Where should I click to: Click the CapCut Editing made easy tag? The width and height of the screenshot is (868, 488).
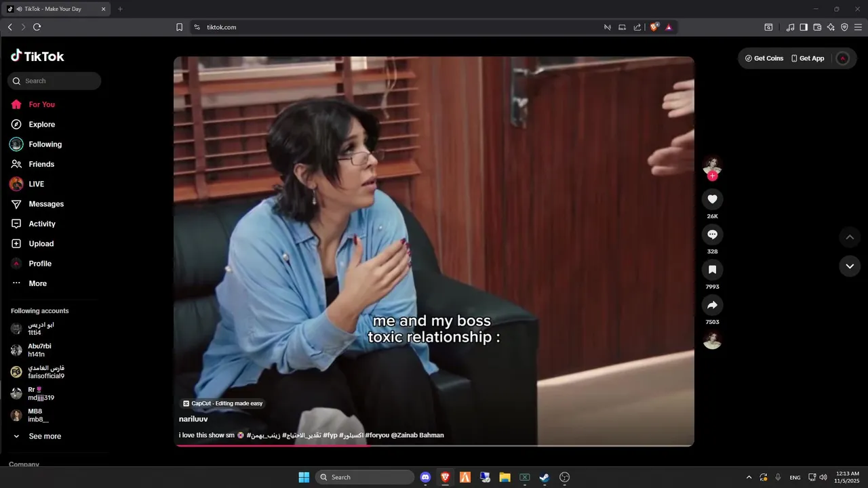tap(222, 403)
